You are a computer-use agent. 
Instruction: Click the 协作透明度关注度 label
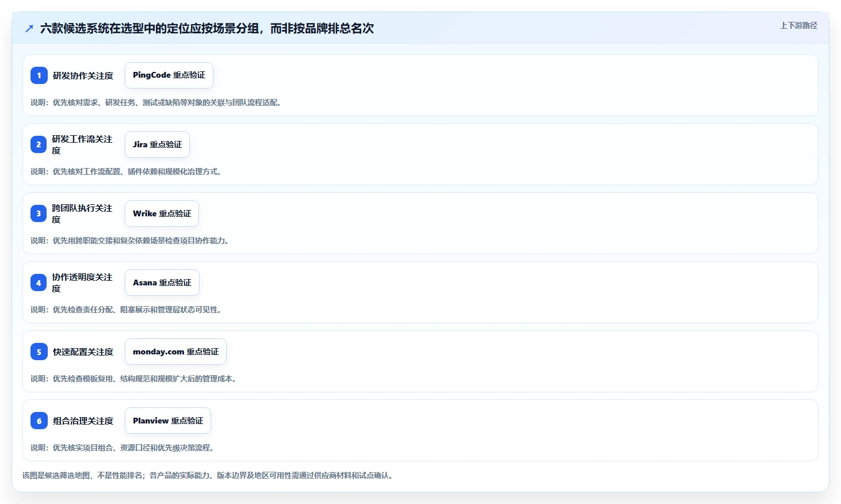coord(82,282)
